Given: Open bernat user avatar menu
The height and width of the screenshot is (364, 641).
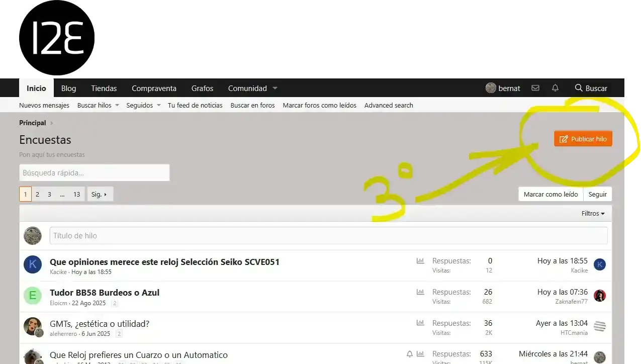Looking at the screenshot, I should [491, 88].
